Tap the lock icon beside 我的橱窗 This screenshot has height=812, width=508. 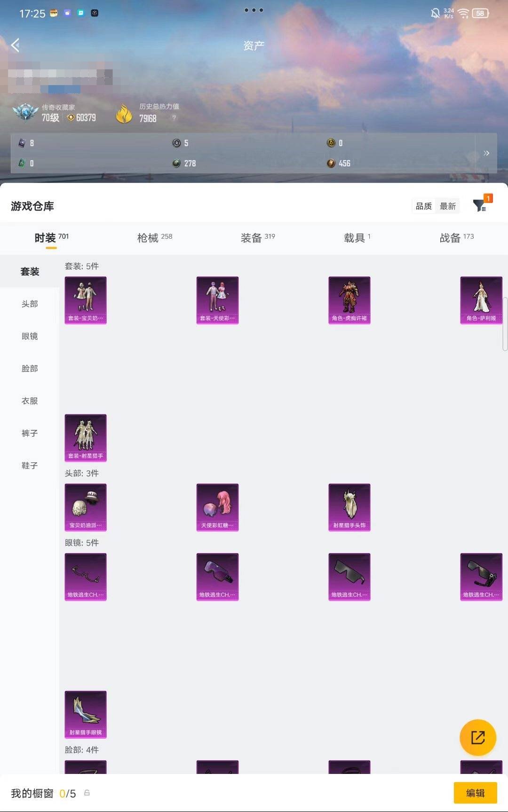click(87, 793)
